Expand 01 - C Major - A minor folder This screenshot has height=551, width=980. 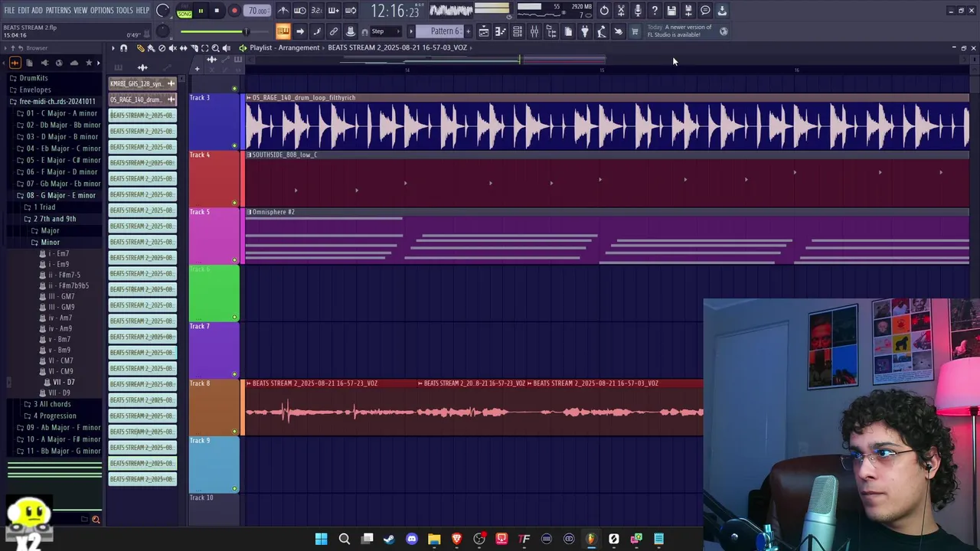pos(61,113)
